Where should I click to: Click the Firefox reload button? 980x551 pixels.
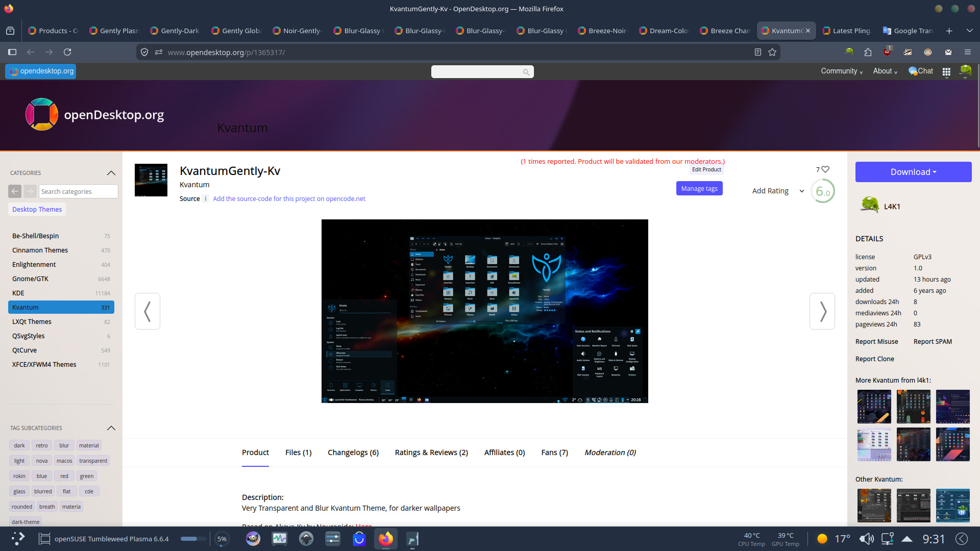[67, 52]
